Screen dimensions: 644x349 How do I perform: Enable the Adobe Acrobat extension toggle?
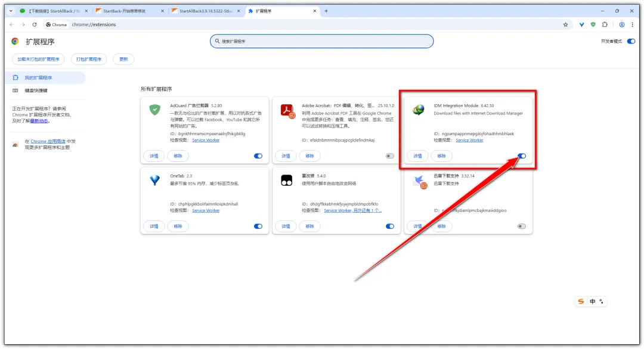click(x=390, y=156)
